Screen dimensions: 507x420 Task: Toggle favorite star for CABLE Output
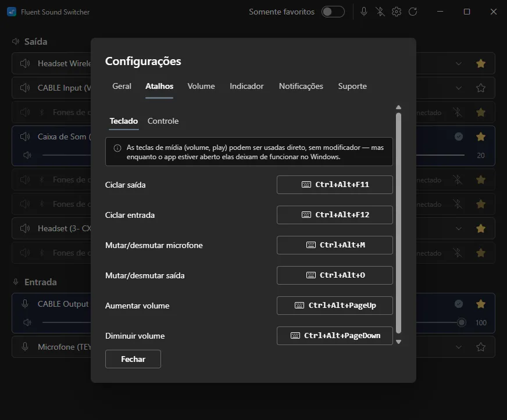[481, 304]
